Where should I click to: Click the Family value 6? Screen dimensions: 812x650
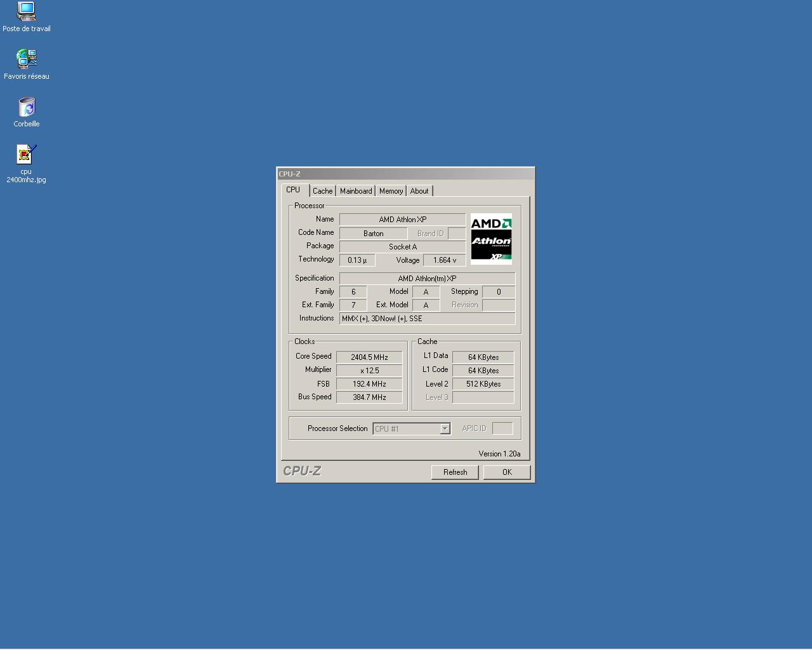tap(353, 292)
